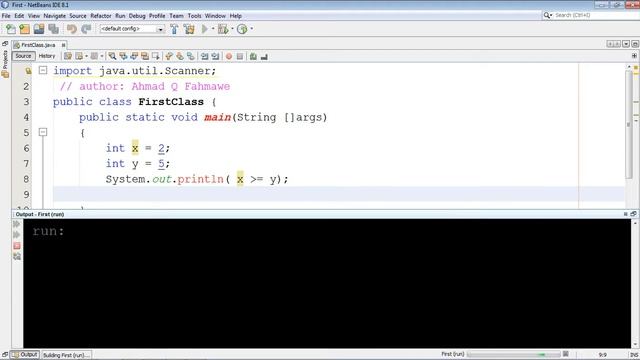
Task: Shift the line right
Action: tap(215, 56)
